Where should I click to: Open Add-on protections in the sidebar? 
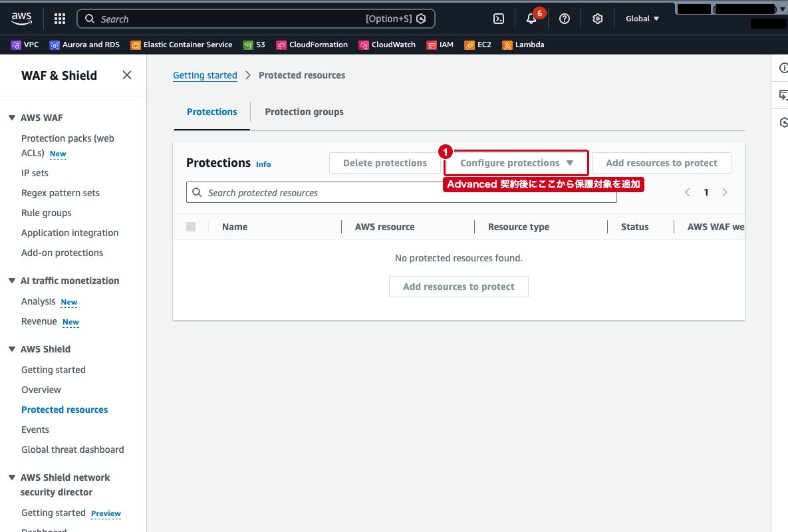click(62, 253)
